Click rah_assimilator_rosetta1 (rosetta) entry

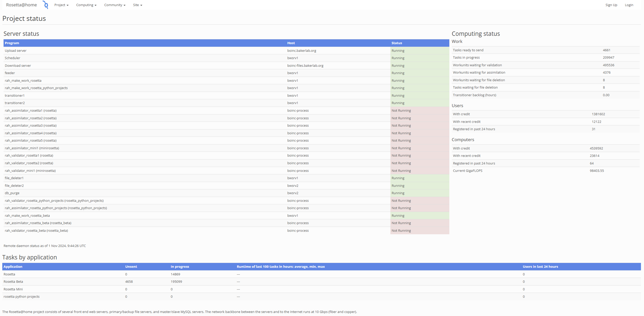coord(30,110)
